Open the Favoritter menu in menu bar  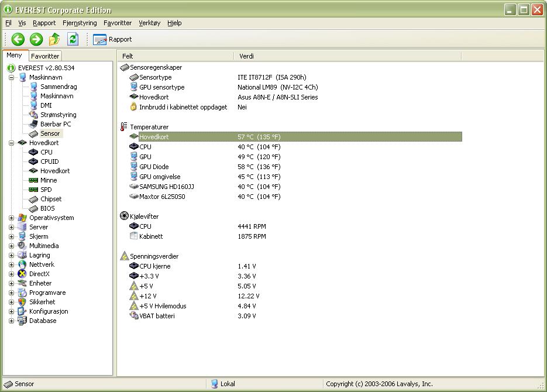coord(118,23)
